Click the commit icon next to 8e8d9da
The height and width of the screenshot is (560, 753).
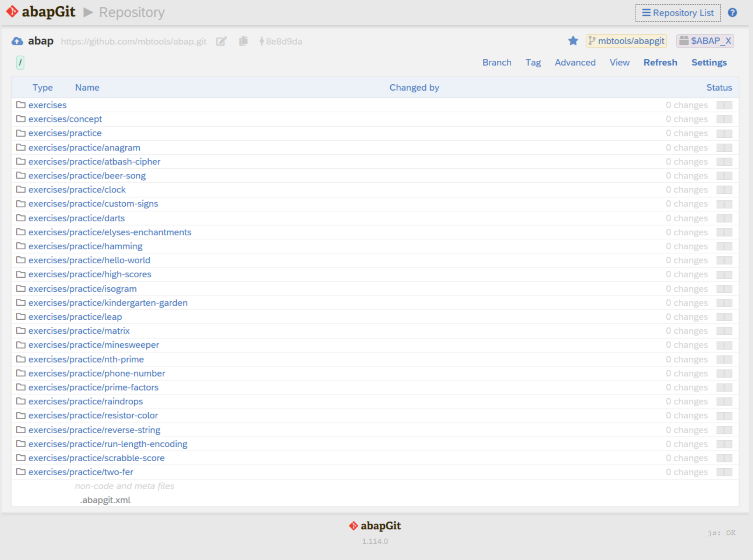tap(262, 41)
